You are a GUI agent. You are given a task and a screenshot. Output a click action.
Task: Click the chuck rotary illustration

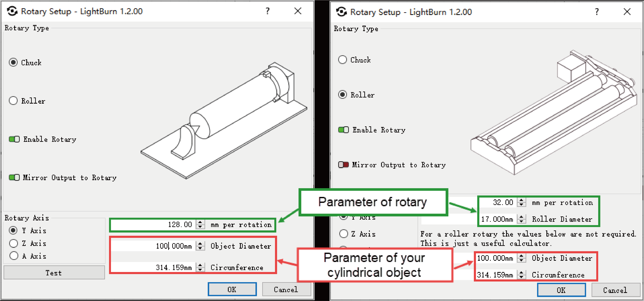[224, 120]
